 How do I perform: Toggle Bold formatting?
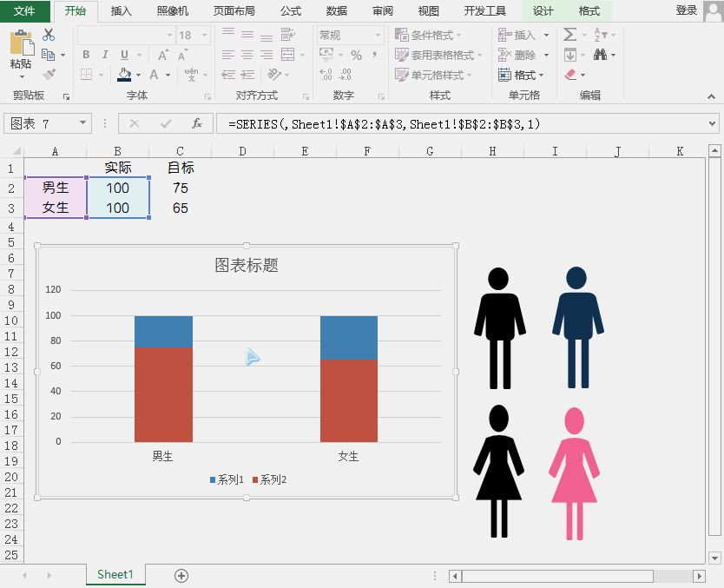86,55
